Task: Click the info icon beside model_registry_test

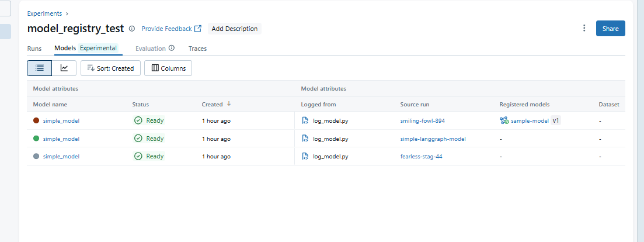Action: click(x=132, y=29)
